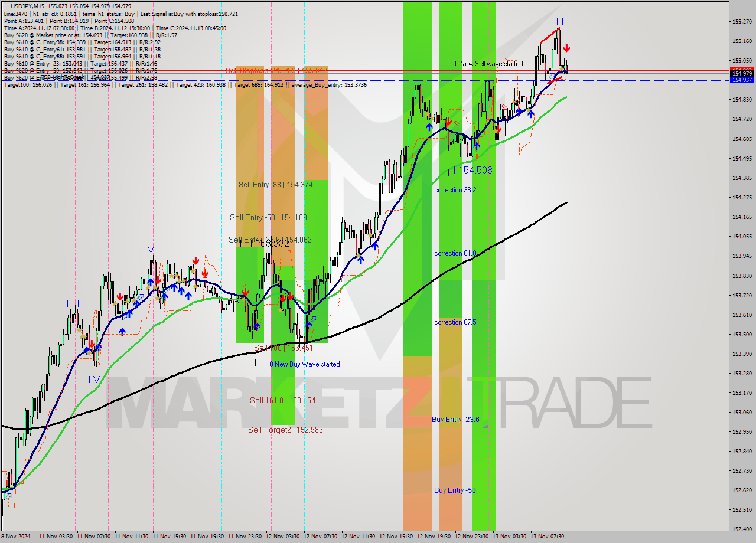
Task: Click the '12 Nov 11:30' time label
Action: [x=359, y=537]
